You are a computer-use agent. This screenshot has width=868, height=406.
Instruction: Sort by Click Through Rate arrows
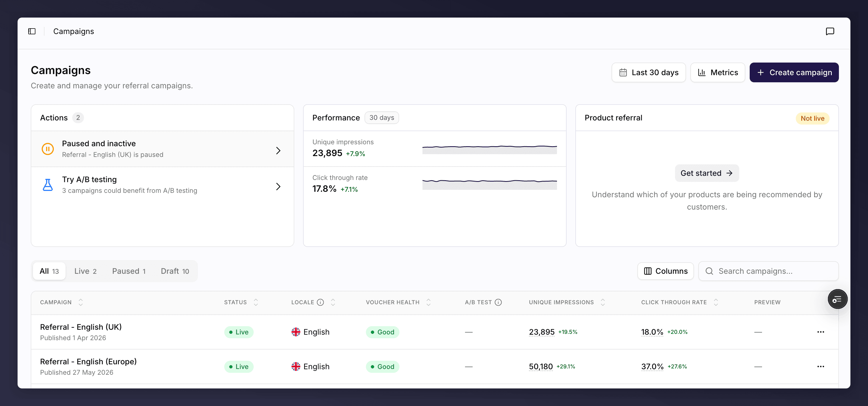coord(716,302)
